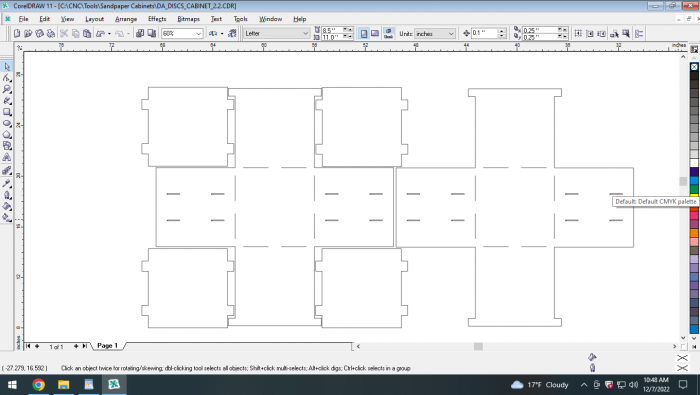This screenshot has height=395, width=700.
Task: Activate the Text tool
Action: pyautogui.click(x=7, y=157)
